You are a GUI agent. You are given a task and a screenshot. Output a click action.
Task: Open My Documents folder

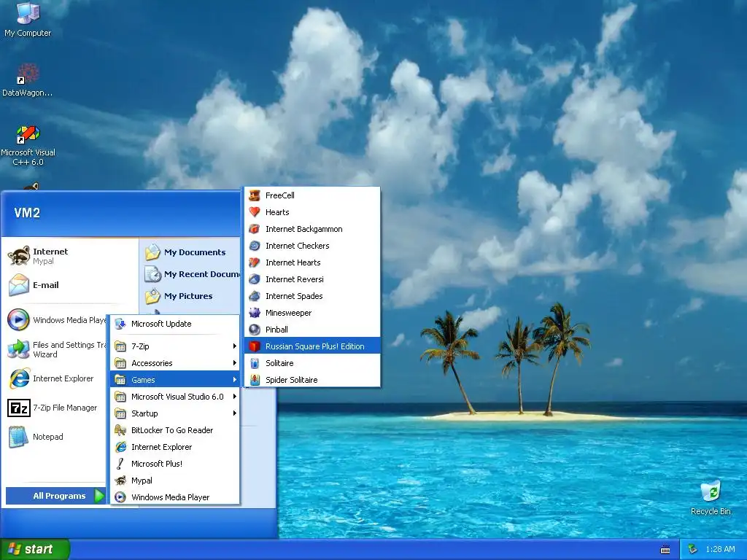click(x=191, y=252)
